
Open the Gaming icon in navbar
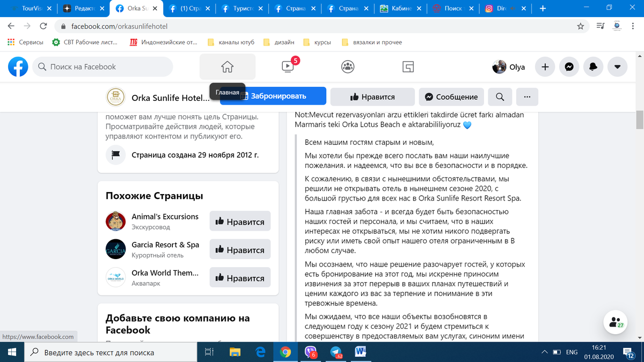(x=408, y=67)
